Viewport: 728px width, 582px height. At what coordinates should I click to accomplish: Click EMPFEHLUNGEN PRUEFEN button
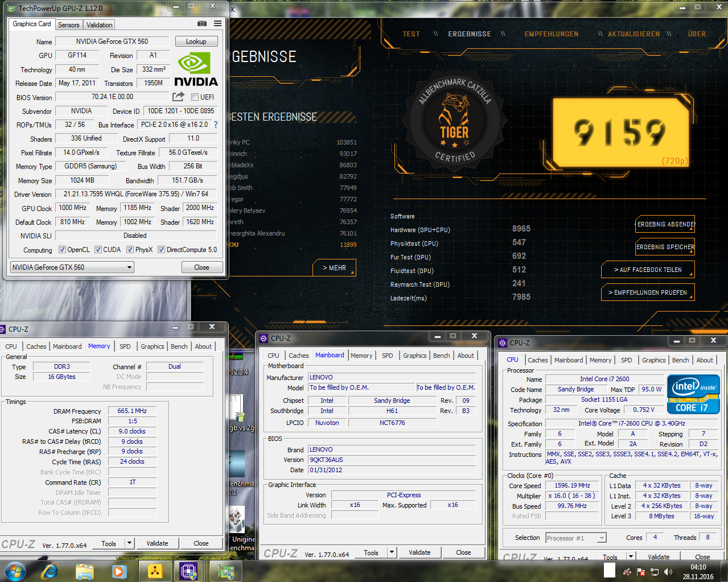(648, 292)
